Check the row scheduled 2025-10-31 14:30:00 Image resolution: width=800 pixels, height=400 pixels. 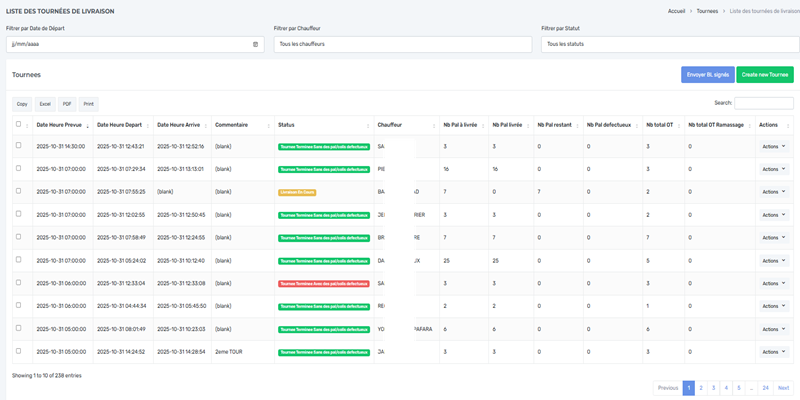(x=18, y=146)
